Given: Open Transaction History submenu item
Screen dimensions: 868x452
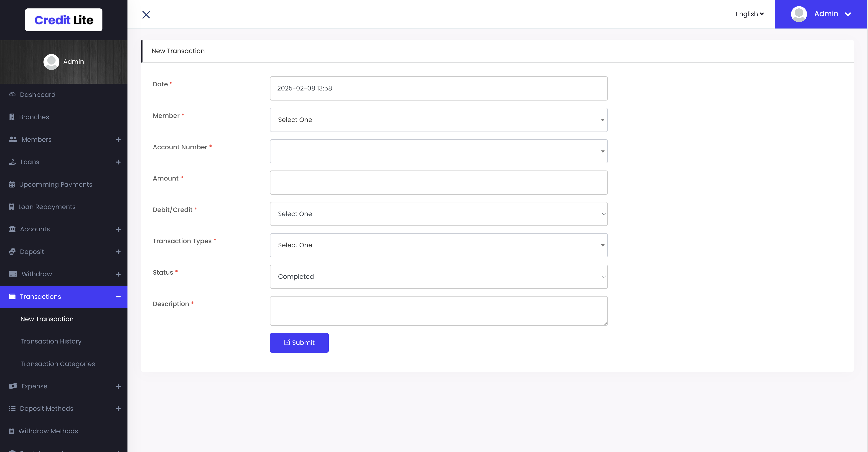Looking at the screenshot, I should [x=51, y=341].
